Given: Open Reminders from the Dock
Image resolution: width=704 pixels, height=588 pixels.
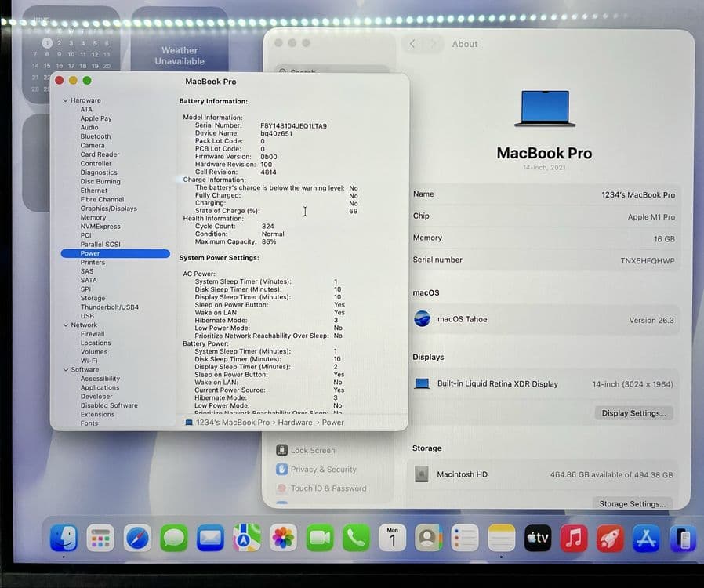Looking at the screenshot, I should click(465, 537).
